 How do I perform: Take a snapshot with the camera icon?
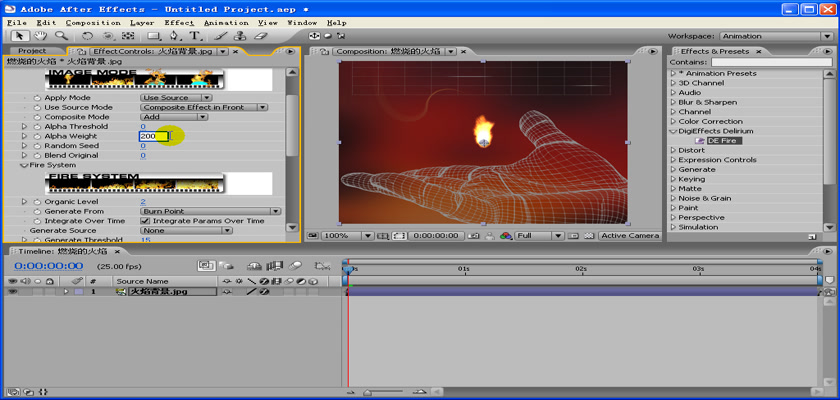pyautogui.click(x=473, y=236)
